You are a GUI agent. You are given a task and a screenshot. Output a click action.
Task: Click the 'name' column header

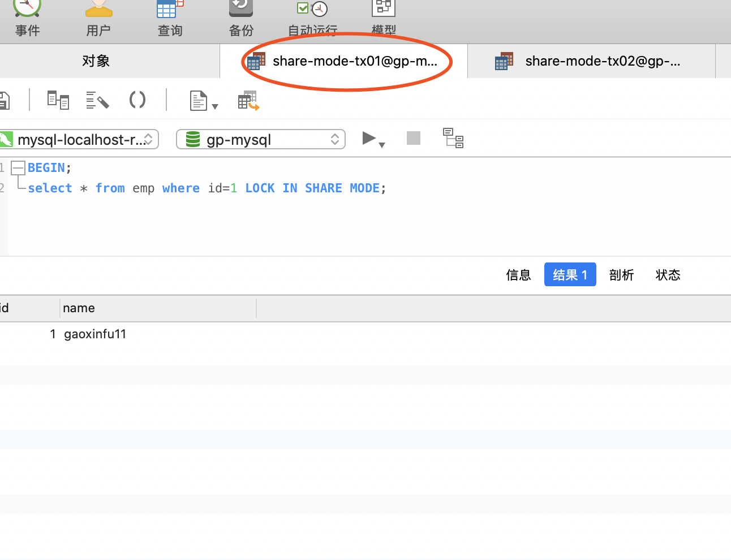(158, 308)
